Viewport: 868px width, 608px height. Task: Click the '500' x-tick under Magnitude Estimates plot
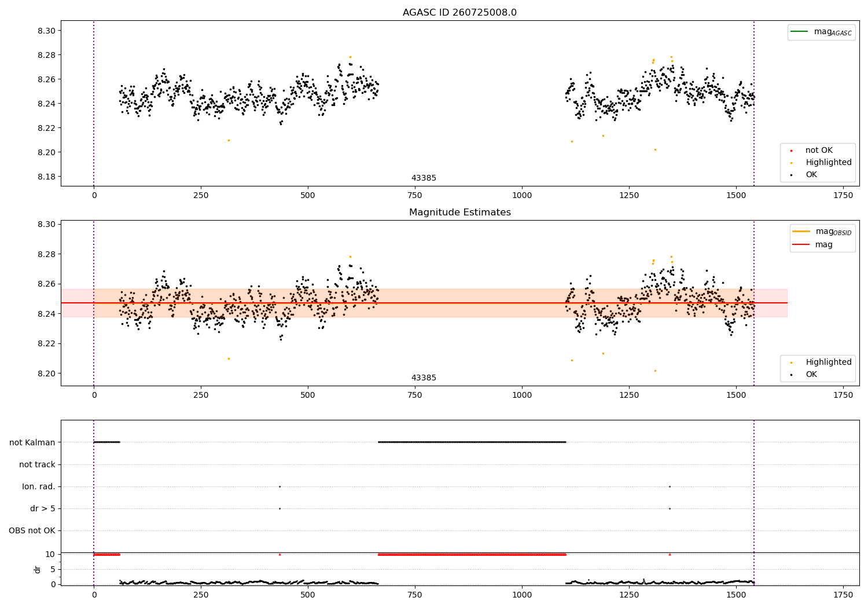coord(308,395)
